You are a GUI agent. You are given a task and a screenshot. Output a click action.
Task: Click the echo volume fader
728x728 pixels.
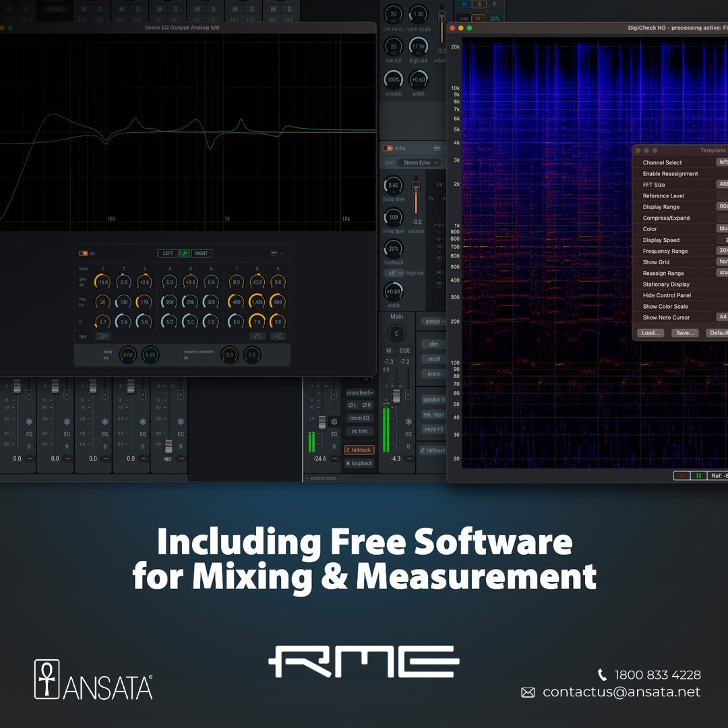click(416, 186)
